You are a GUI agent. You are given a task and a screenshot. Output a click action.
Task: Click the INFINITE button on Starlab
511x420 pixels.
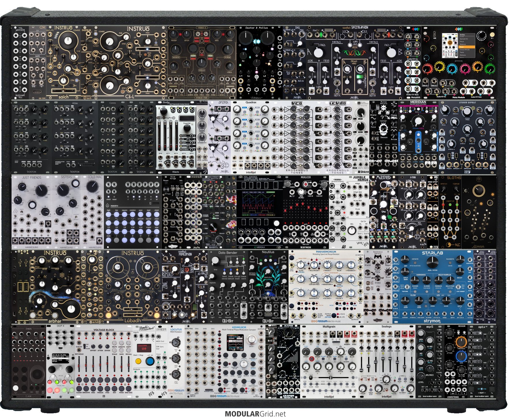[415, 263]
